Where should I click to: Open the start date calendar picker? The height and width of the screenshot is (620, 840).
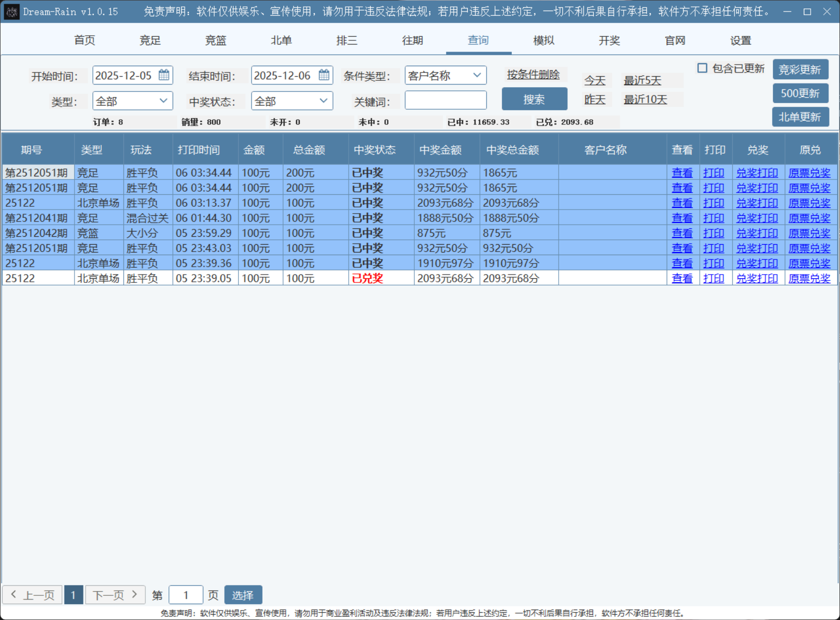164,75
